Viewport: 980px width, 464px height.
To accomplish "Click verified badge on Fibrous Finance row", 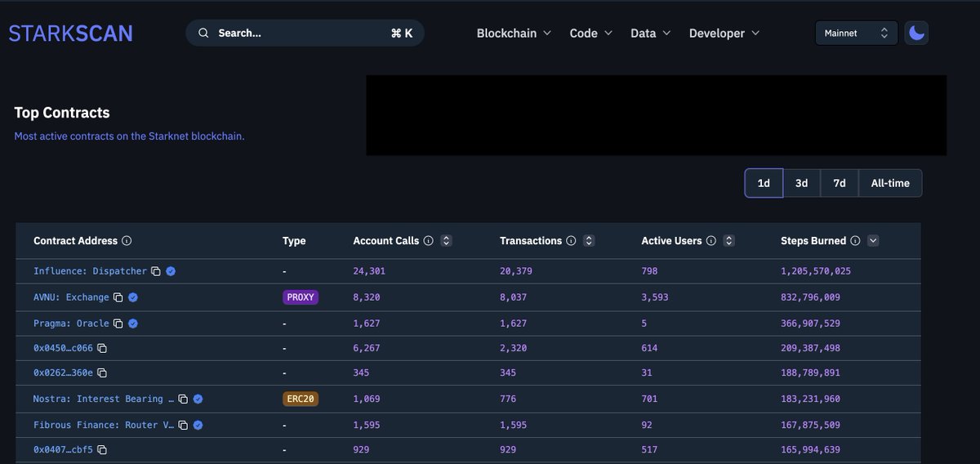I will pyautogui.click(x=198, y=425).
